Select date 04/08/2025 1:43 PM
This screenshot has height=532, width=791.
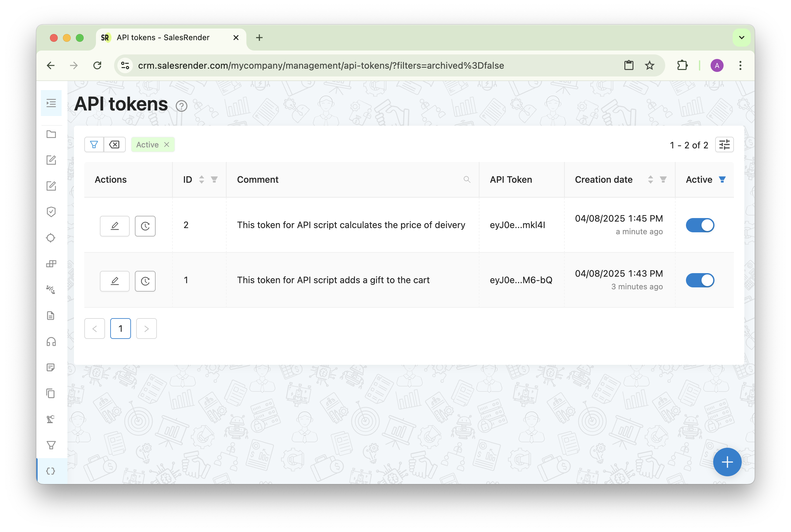(619, 273)
